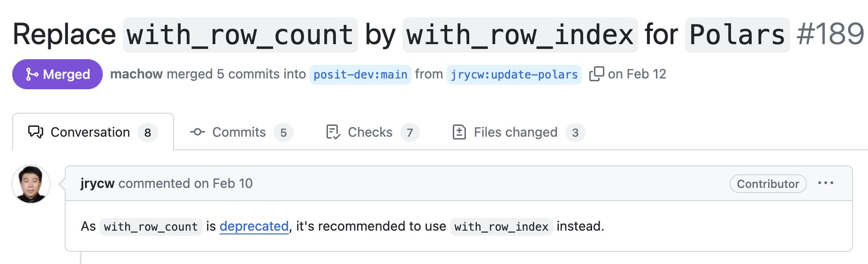Click the Contributor label badge

pos(768,184)
